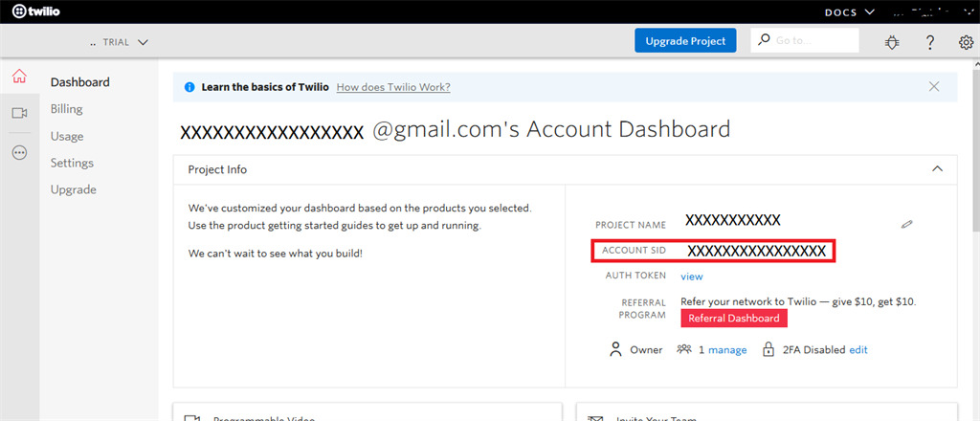This screenshot has height=421, width=980.
Task: Select Billing in the side menu
Action: (67, 109)
